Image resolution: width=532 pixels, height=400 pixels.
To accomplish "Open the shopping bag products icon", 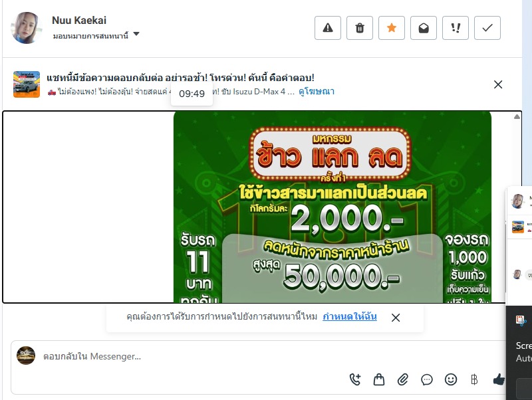I will (379, 379).
